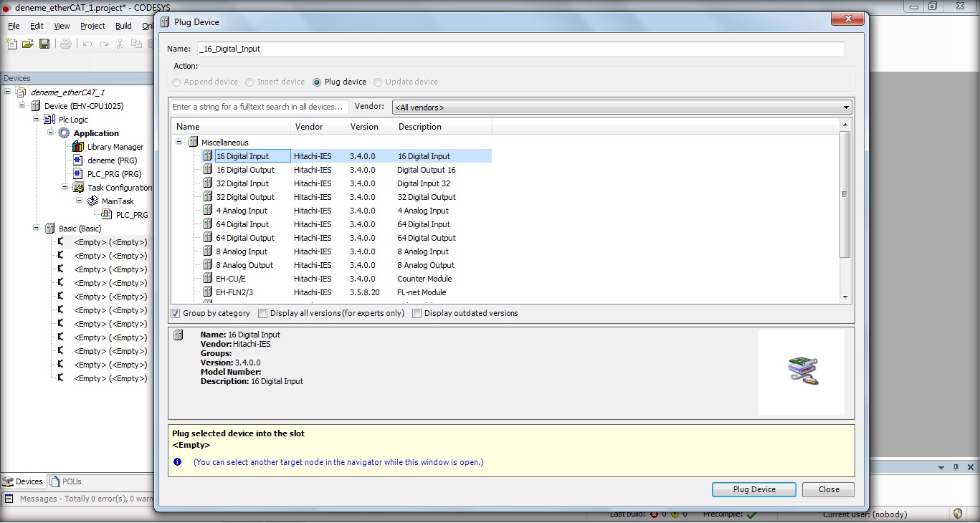Enable Display all versions for experts
Viewport: 980px width, 523px height.
[x=263, y=313]
